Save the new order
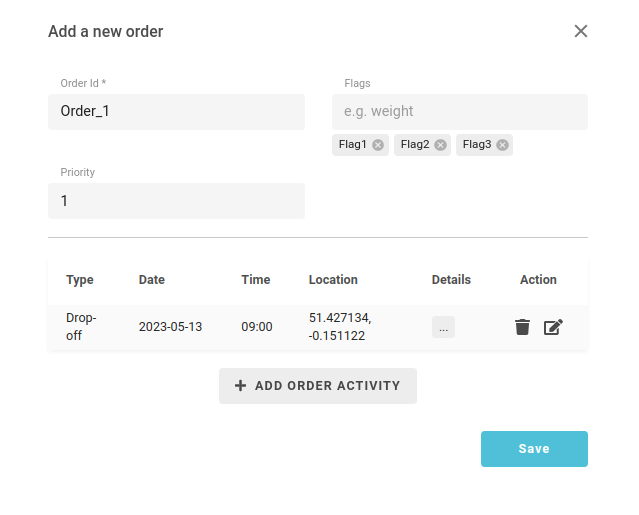The width and height of the screenshot is (639, 515). point(534,449)
